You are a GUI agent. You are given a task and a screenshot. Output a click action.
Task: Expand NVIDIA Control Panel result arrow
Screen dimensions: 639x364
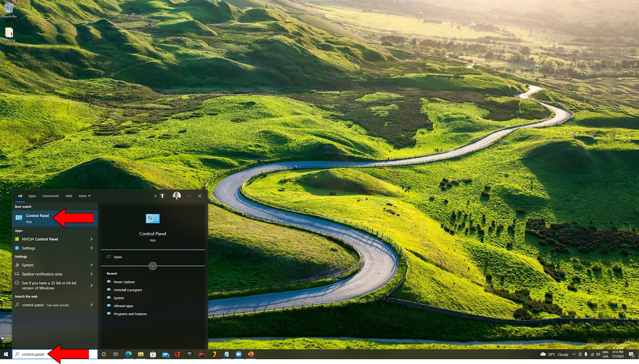tap(91, 239)
